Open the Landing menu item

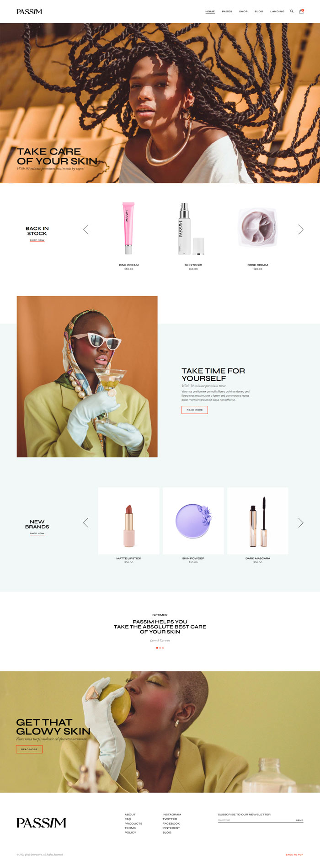[277, 11]
